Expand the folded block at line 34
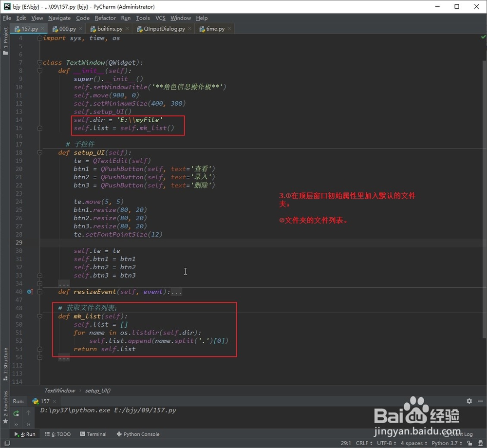This screenshot has height=448, width=487. pyautogui.click(x=40, y=283)
